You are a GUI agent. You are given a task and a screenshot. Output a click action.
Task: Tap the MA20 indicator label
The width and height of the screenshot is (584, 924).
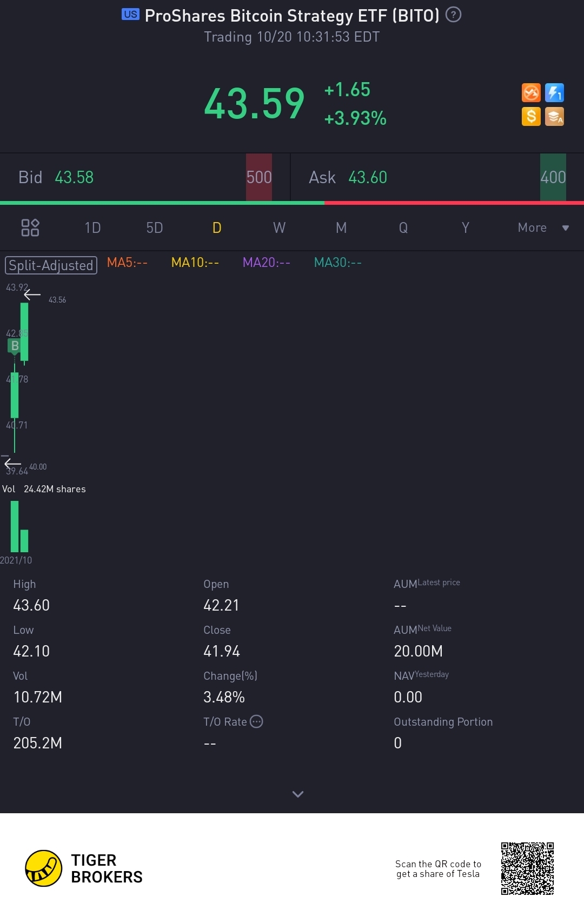click(x=267, y=263)
